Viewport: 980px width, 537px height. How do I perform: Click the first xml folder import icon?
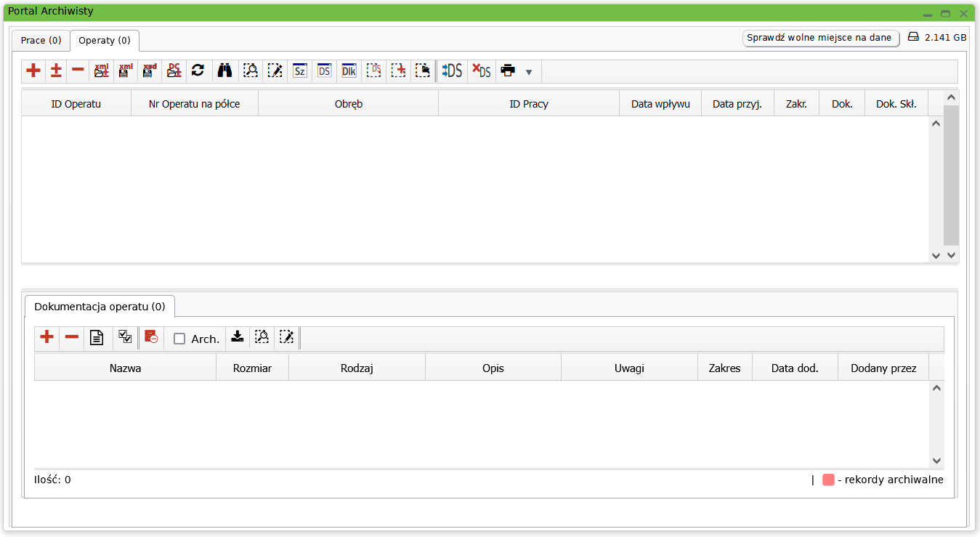pyautogui.click(x=102, y=70)
